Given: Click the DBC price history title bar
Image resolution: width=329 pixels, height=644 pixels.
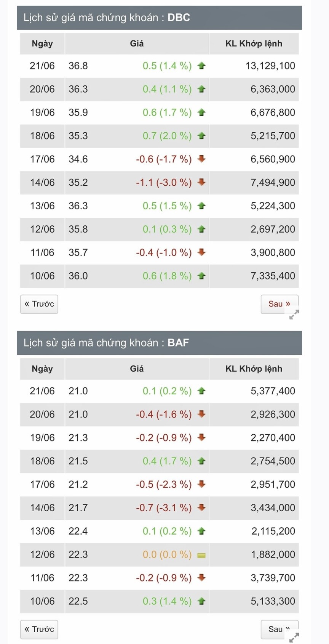Looking at the screenshot, I should point(159,18).
